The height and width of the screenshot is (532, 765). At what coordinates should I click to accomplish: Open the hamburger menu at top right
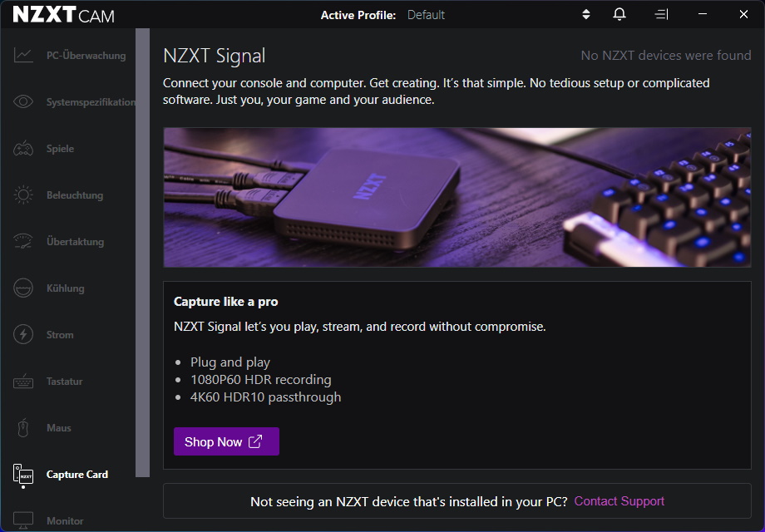click(x=661, y=13)
